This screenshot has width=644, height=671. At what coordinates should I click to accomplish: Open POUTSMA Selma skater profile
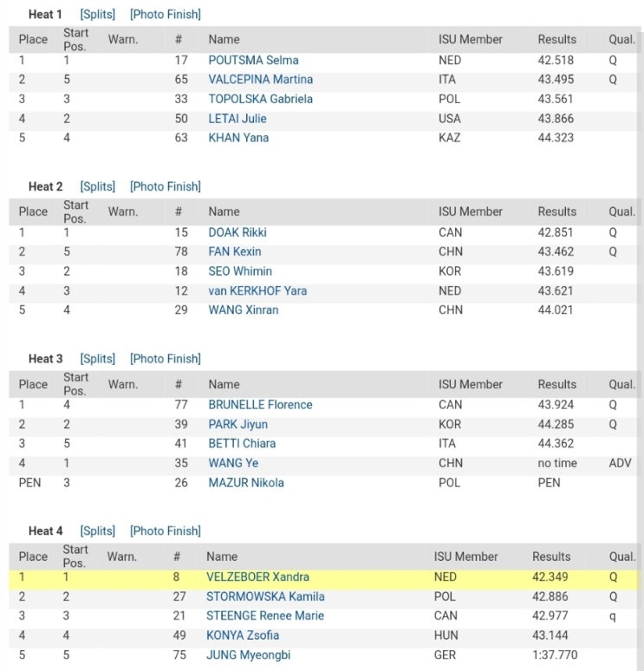253,61
